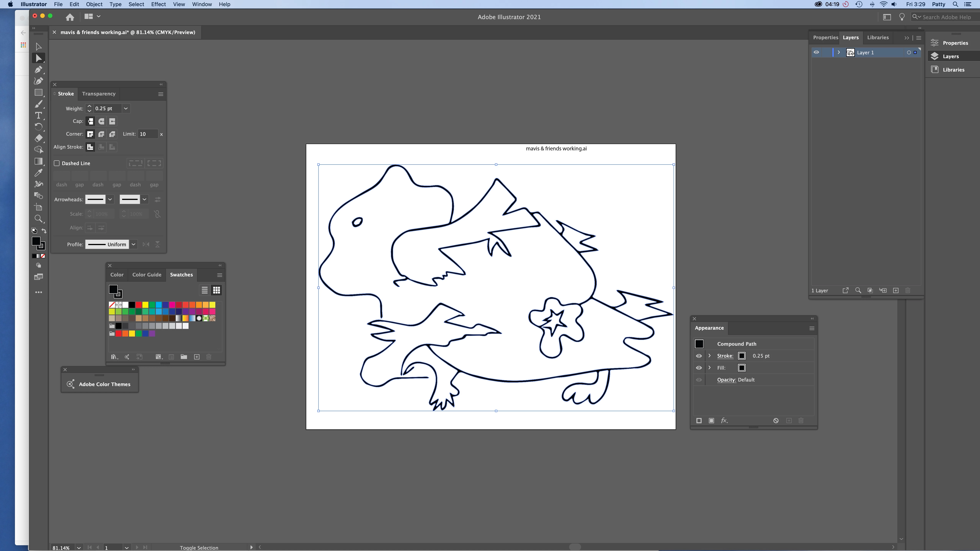Switch to the Transparency tab
The height and width of the screenshot is (551, 980).
coord(99,94)
